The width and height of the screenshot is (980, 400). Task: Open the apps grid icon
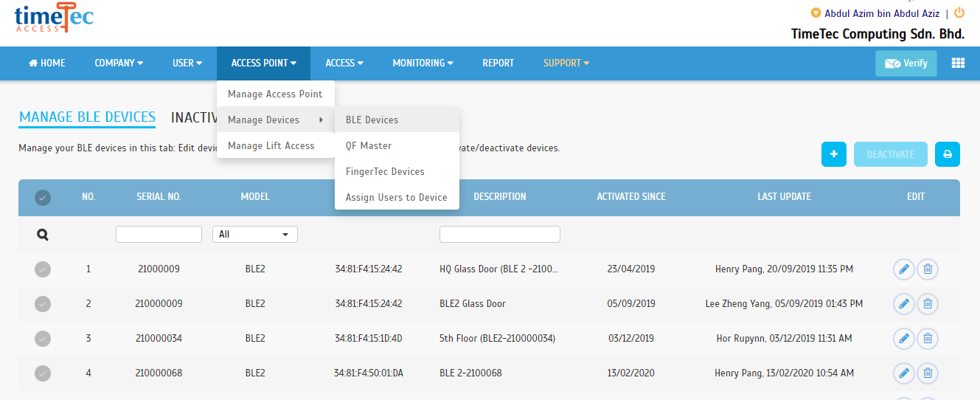click(x=958, y=63)
